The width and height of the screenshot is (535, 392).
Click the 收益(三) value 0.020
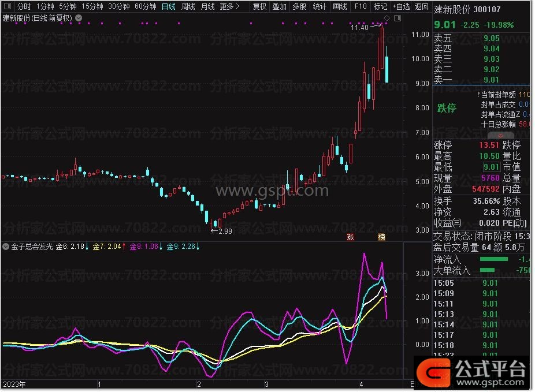pos(489,223)
